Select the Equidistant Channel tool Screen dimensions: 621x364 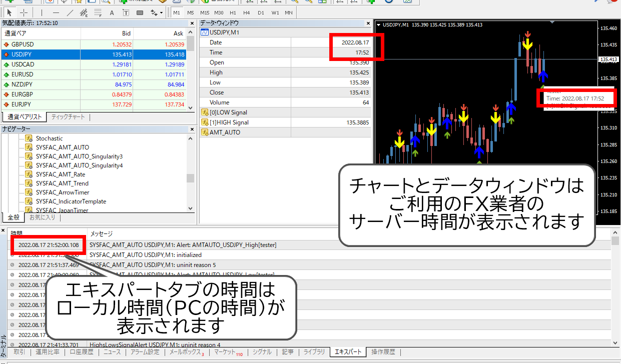tap(85, 12)
